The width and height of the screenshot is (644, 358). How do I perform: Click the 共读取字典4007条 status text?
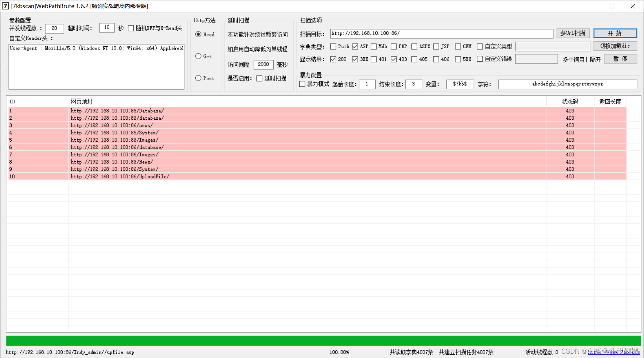tap(411, 352)
